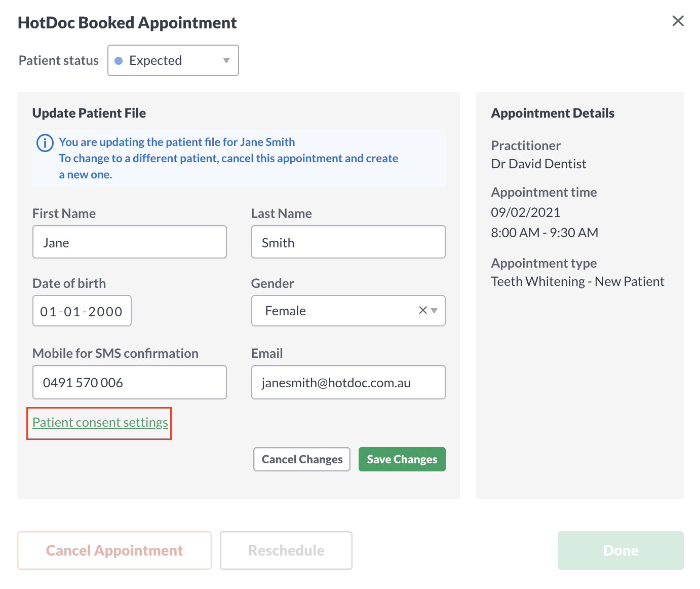
Task: Click Cancel Appointment button
Action: point(114,550)
